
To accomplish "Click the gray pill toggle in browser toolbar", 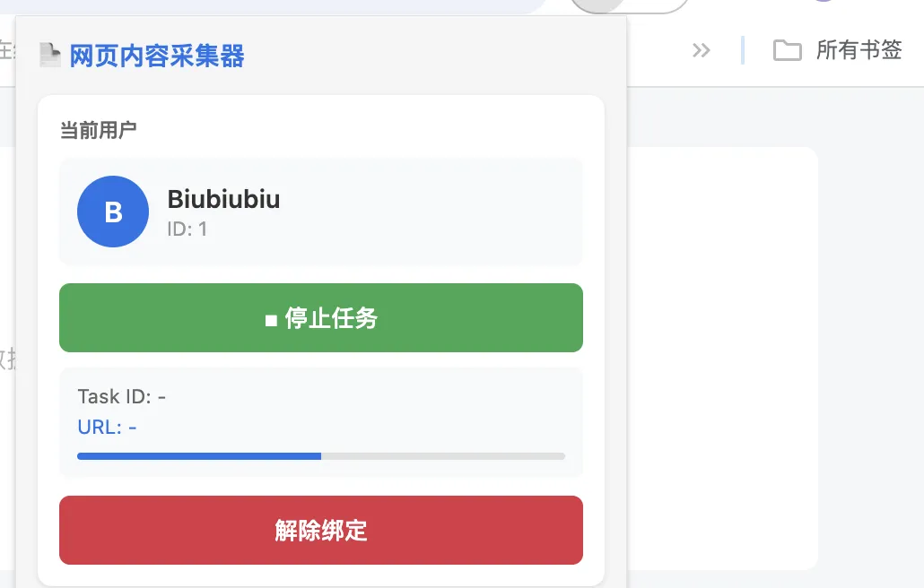I will (x=628, y=4).
